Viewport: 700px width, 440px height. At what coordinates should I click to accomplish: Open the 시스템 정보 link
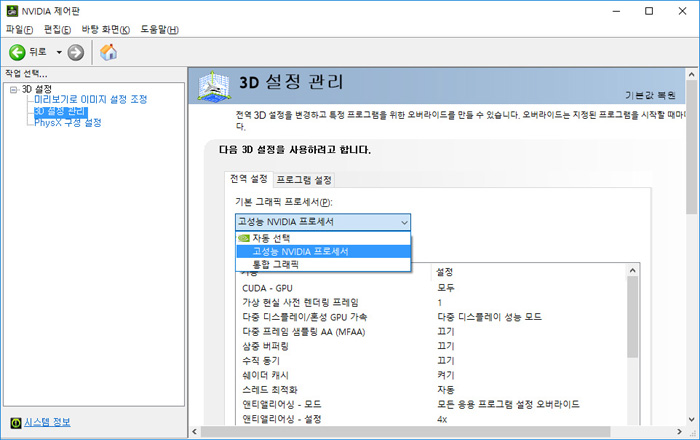point(47,422)
